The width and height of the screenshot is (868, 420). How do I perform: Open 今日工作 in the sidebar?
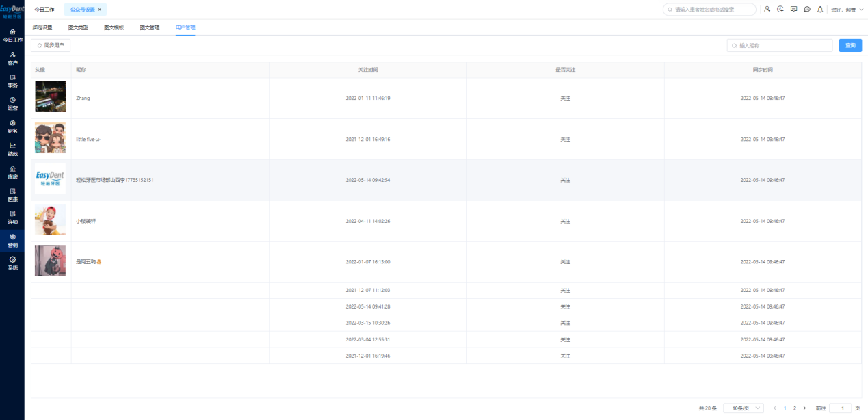pyautogui.click(x=12, y=36)
